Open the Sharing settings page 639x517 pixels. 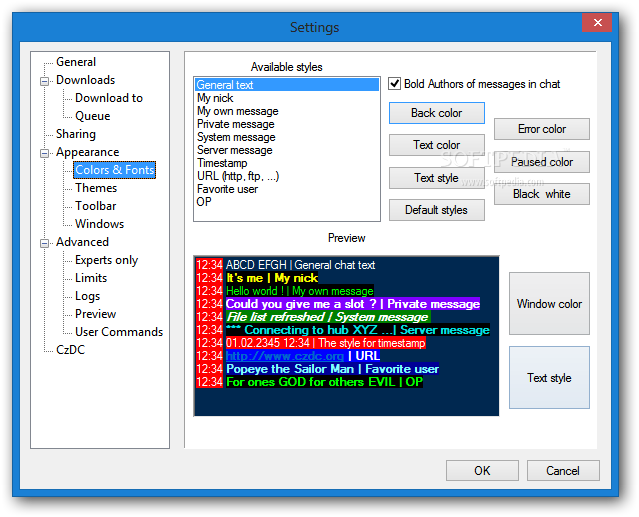tap(76, 134)
